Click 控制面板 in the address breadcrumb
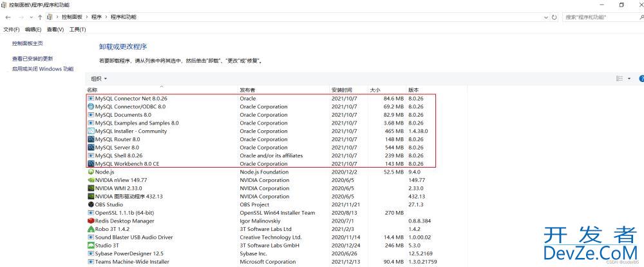644x267 pixels. point(72,17)
